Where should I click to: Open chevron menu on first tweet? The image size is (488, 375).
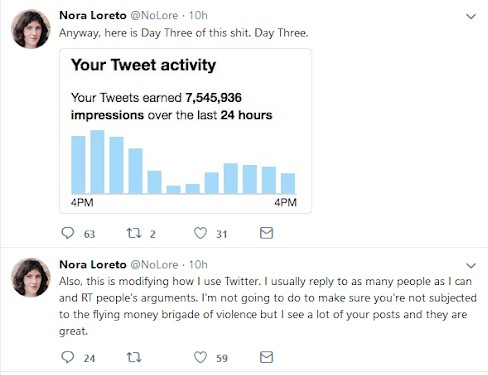click(471, 16)
